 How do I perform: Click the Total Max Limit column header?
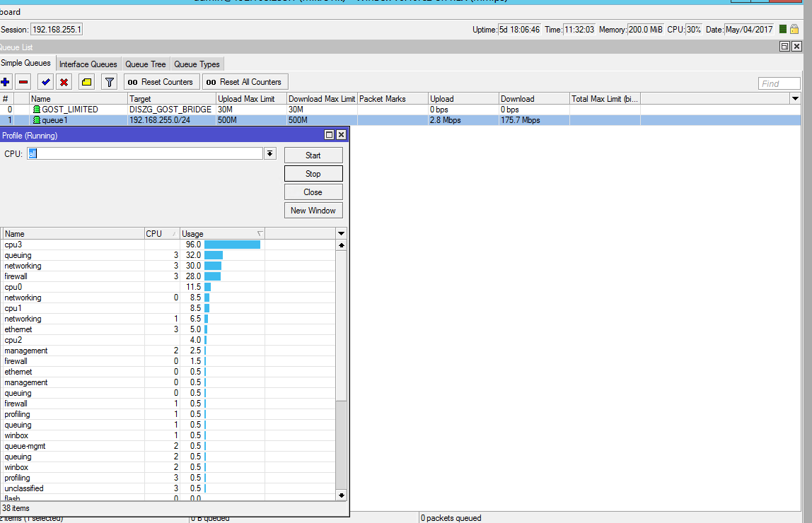605,99
